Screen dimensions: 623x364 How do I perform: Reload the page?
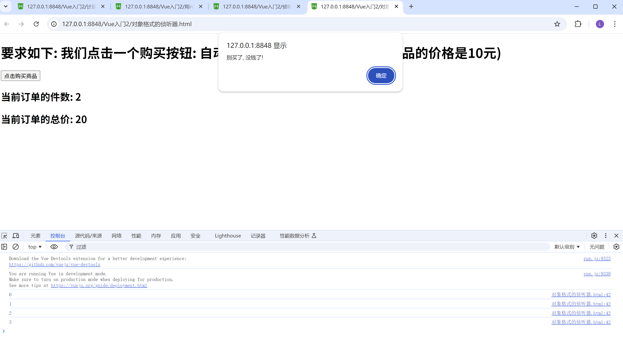[36, 24]
